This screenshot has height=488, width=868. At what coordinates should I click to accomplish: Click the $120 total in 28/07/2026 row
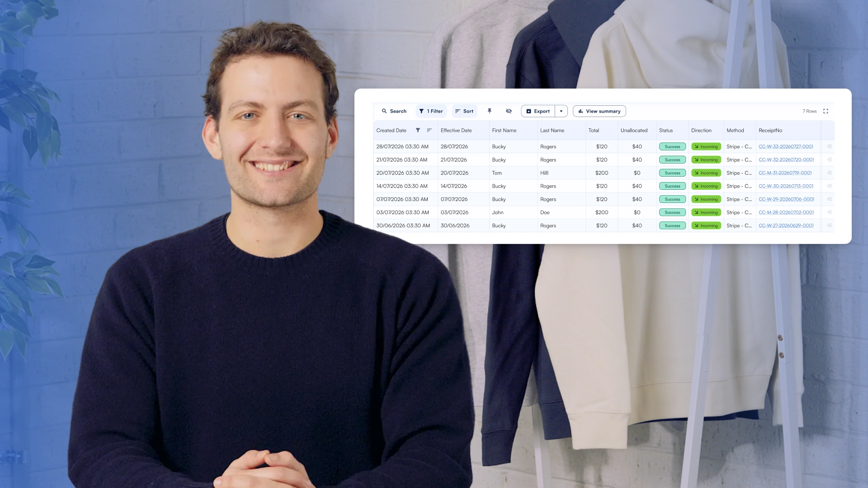tap(602, 147)
